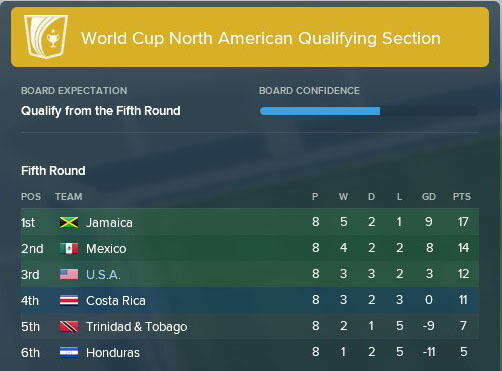The width and height of the screenshot is (502, 371).
Task: Click the Honduras flag icon
Action: [x=69, y=352]
